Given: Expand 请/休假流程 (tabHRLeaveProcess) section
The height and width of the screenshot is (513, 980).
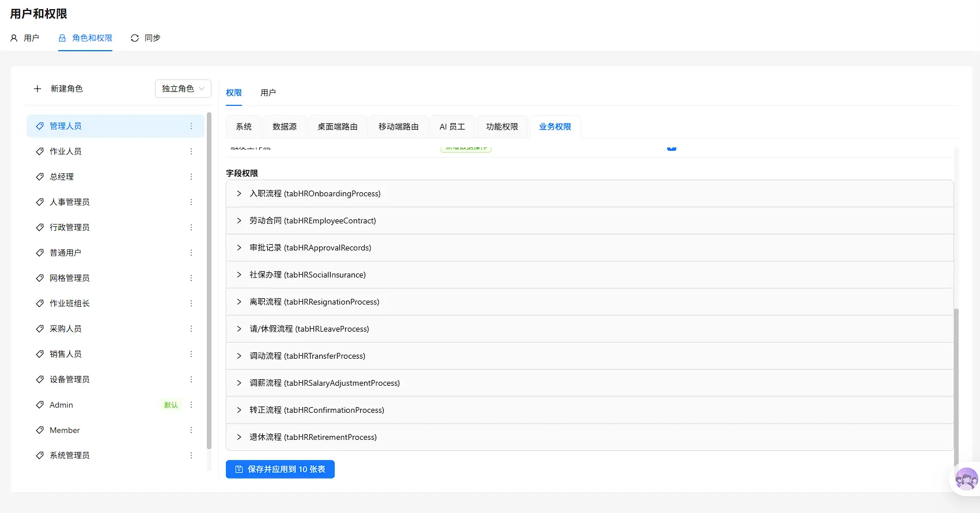Looking at the screenshot, I should click(x=590, y=329).
